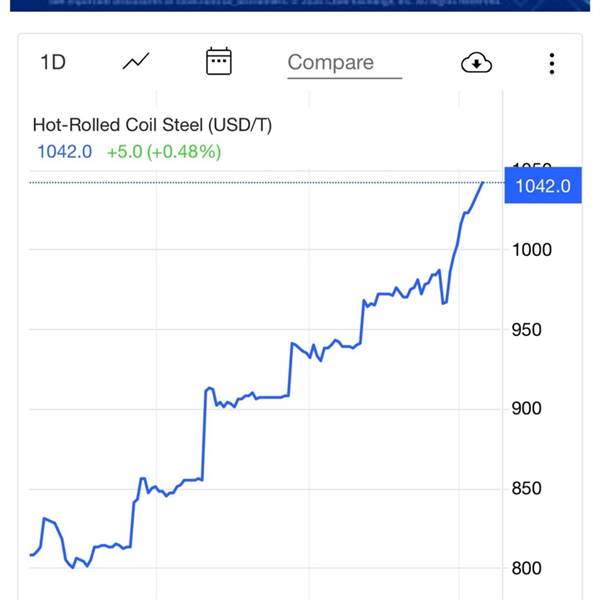Click the 950 axis label
600x600 pixels.
pyautogui.click(x=527, y=330)
